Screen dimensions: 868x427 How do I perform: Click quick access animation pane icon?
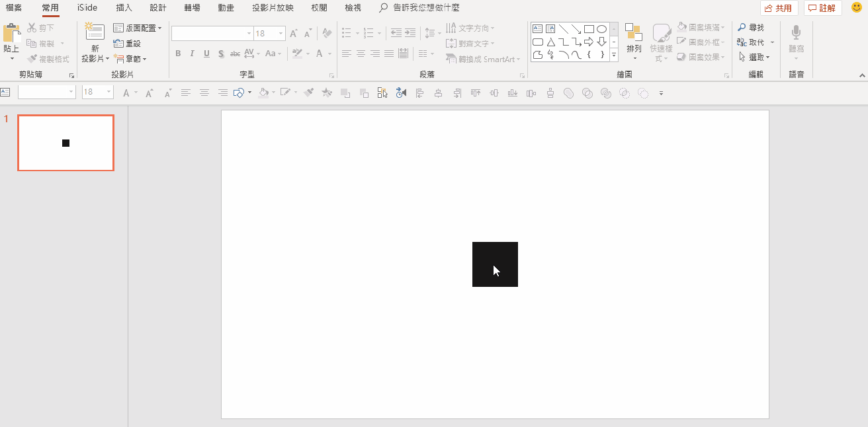(x=401, y=93)
